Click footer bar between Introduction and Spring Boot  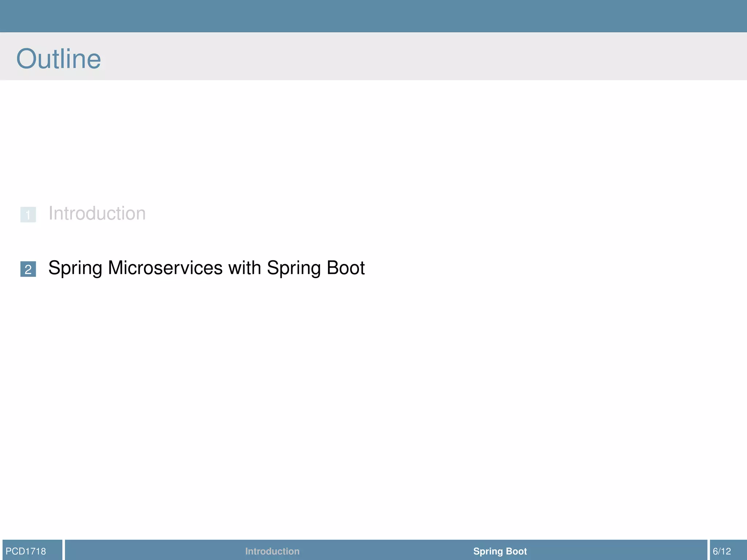pos(387,551)
